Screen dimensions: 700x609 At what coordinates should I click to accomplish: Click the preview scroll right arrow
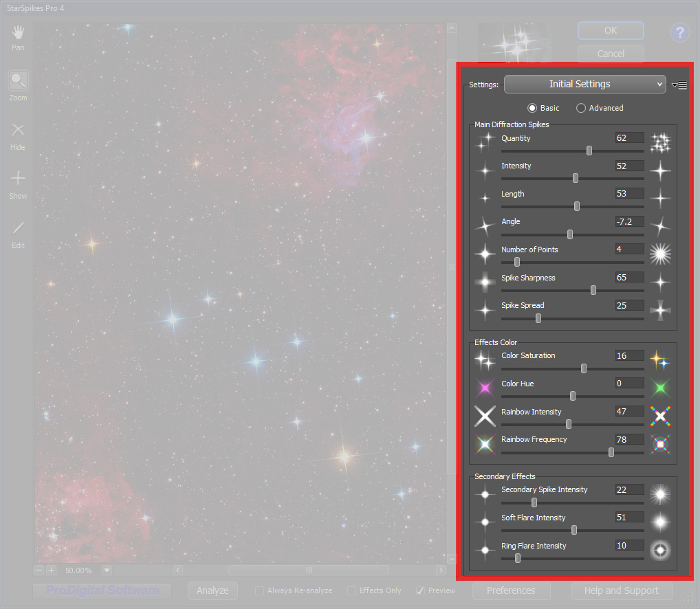441,571
